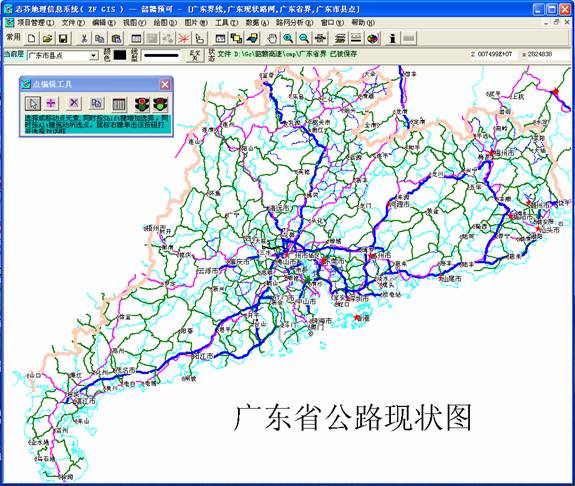575x486 pixels.
Task: Open the 视图 menu
Action: pyautogui.click(x=134, y=23)
